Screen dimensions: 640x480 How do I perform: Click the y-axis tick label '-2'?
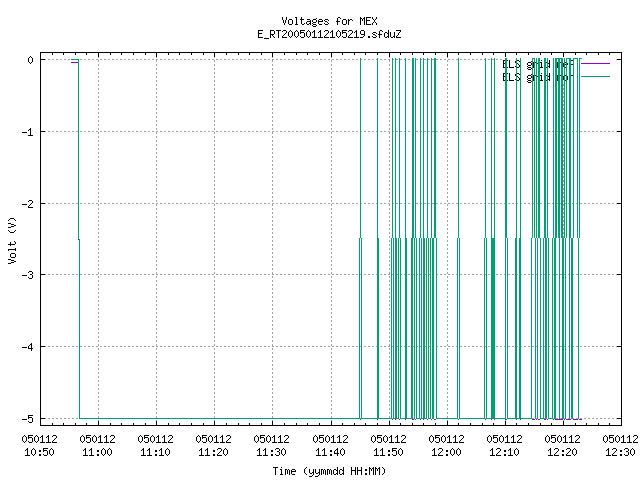[x=28, y=204]
